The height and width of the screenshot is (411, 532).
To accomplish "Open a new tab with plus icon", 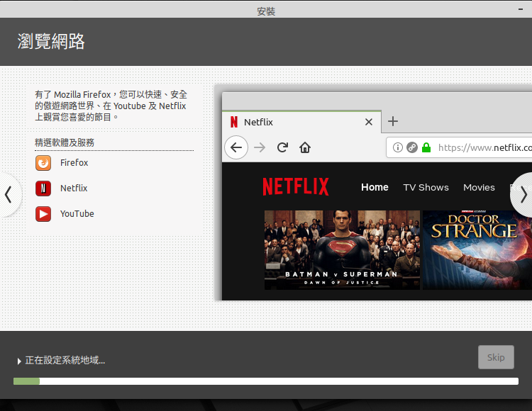I will (393, 121).
